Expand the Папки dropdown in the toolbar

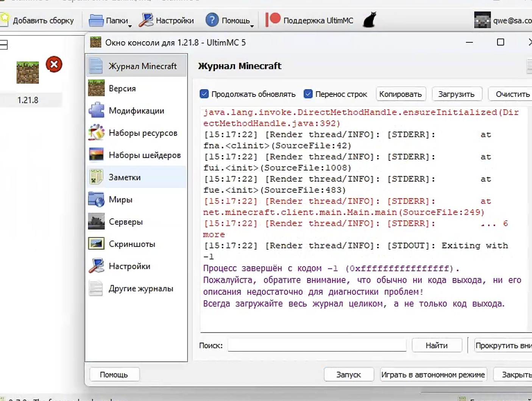(x=110, y=20)
